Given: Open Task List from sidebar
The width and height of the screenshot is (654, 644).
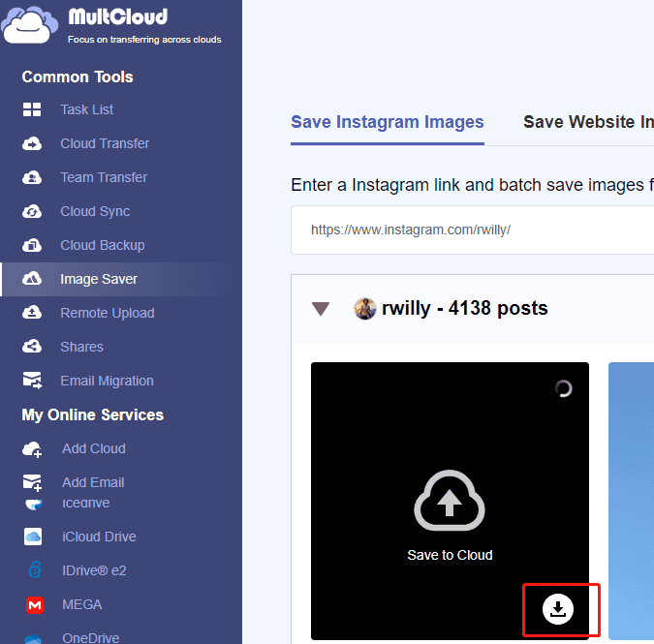Looking at the screenshot, I should pos(87,109).
